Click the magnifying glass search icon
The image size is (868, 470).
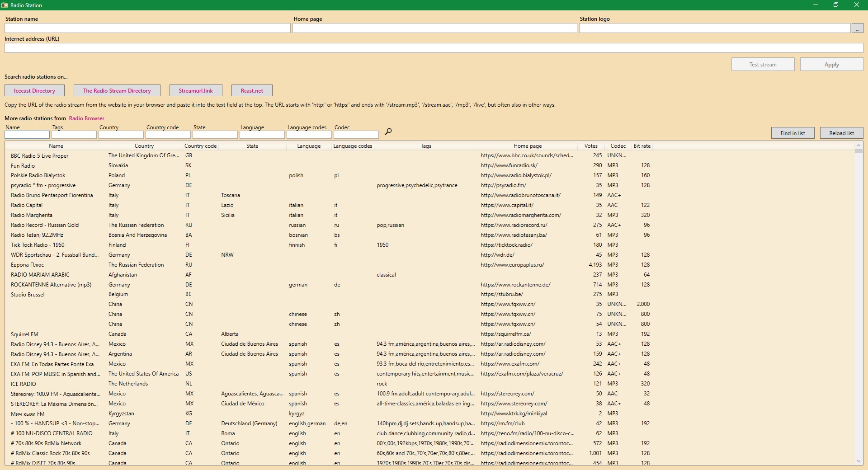(x=388, y=132)
